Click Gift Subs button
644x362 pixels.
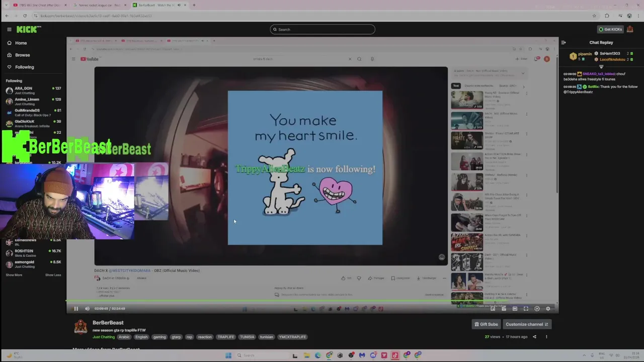click(486, 324)
